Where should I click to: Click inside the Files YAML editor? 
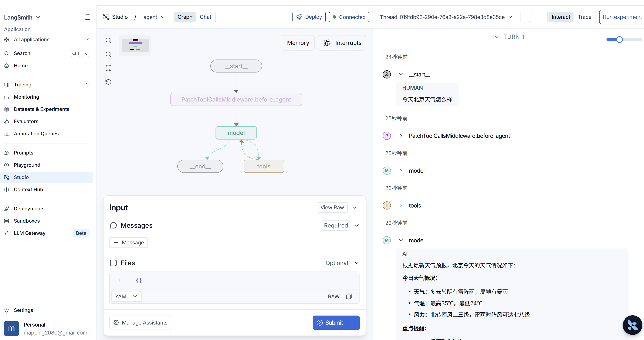234,280
